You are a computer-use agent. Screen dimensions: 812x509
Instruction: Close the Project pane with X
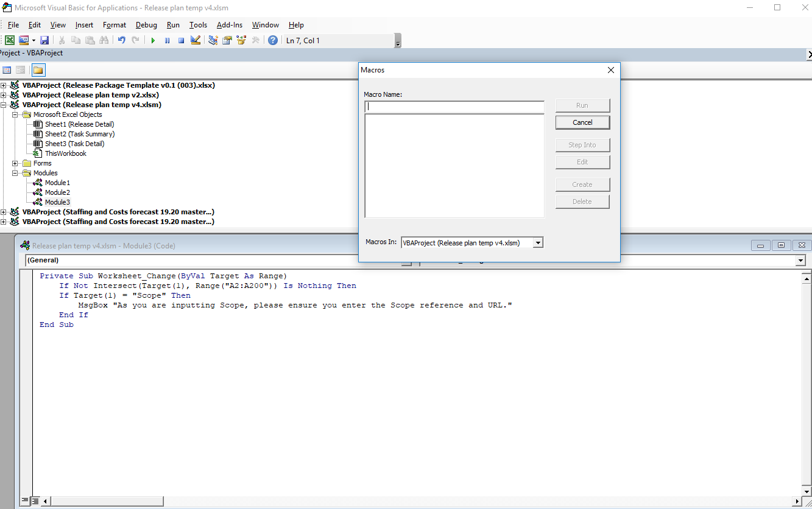809,55
